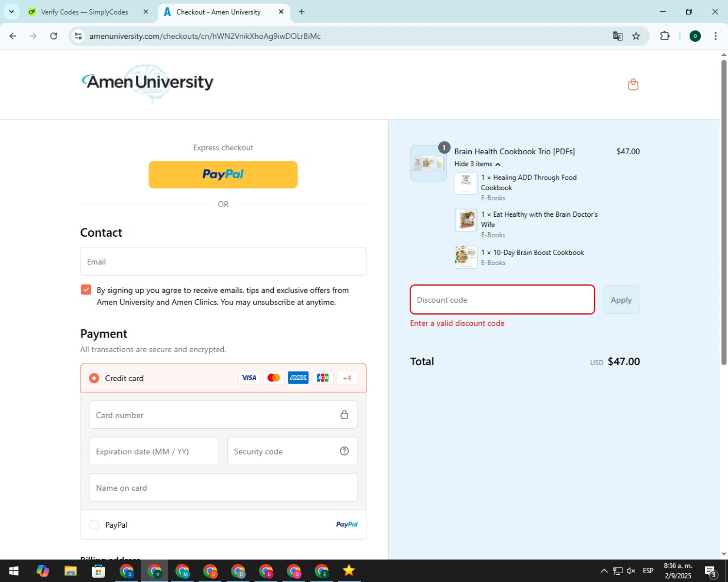Go forward to the next page
The height and width of the screenshot is (582, 728).
click(33, 36)
